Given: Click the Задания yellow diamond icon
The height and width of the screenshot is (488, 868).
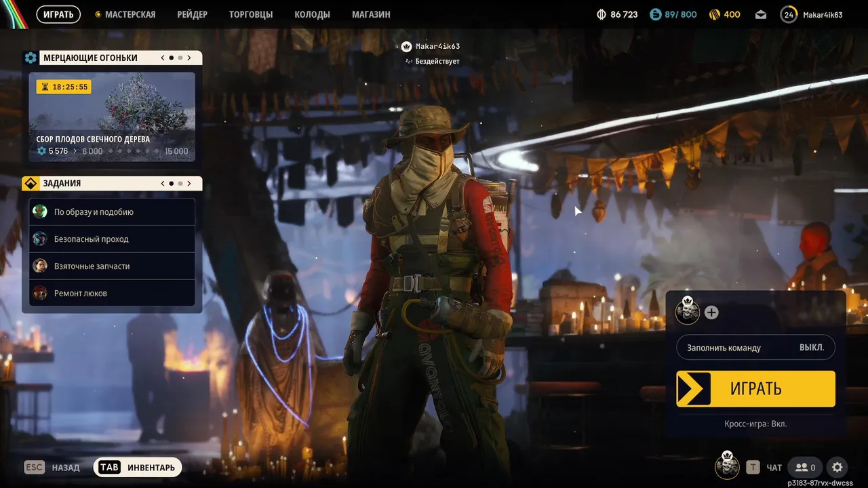Looking at the screenshot, I should [31, 183].
